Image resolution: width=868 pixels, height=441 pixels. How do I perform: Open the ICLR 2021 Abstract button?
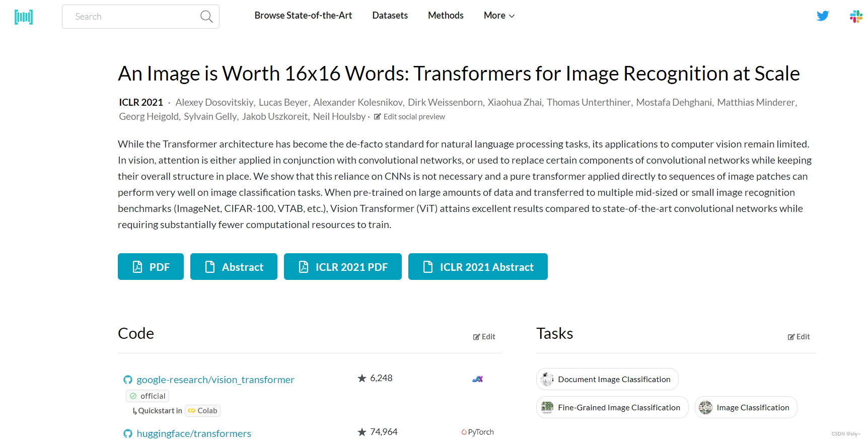478,267
